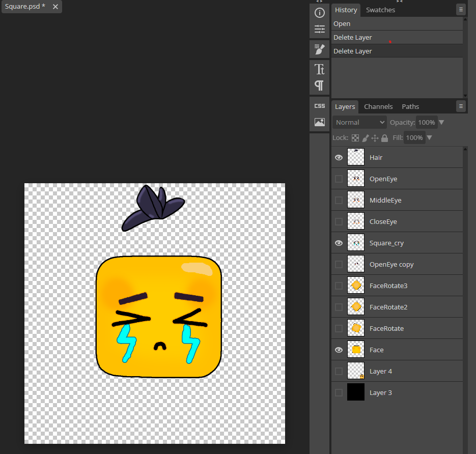This screenshot has width=476, height=454.
Task: Click the Fill 100% value field
Action: click(414, 138)
